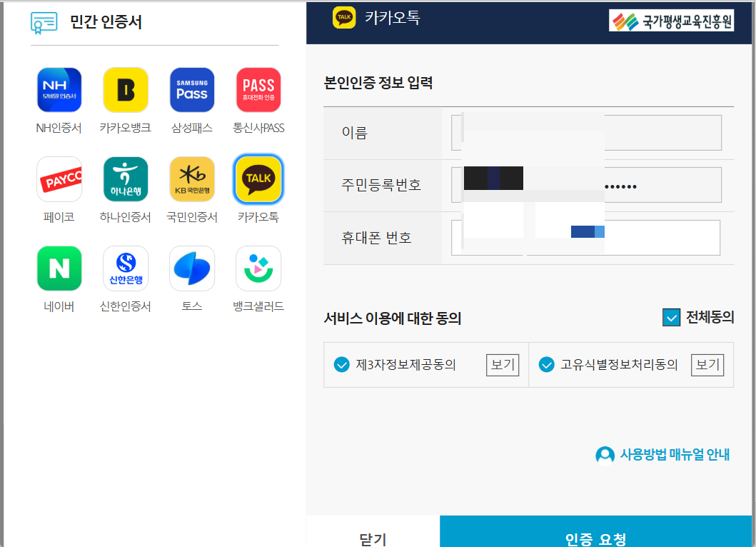Click the 주민등록번호 field label
The image size is (756, 547).
point(381,185)
